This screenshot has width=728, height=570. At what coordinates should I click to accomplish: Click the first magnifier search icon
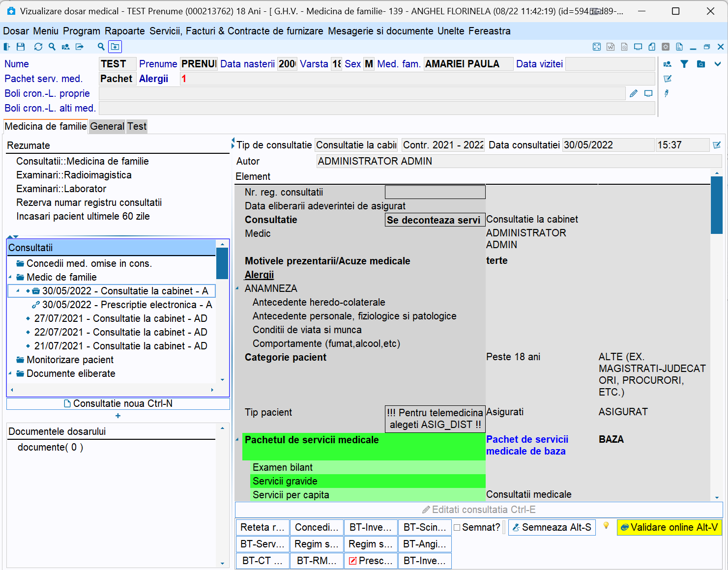[52, 47]
